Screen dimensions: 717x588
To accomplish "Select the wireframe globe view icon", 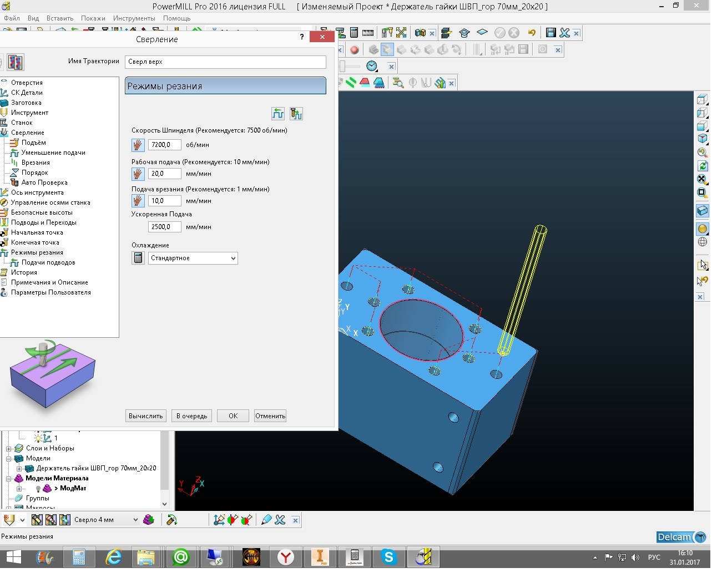I will click(702, 242).
